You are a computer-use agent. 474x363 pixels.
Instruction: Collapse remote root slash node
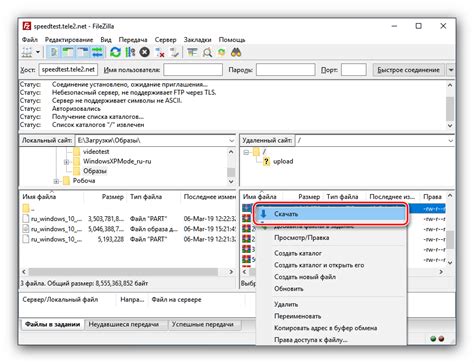tap(246, 152)
